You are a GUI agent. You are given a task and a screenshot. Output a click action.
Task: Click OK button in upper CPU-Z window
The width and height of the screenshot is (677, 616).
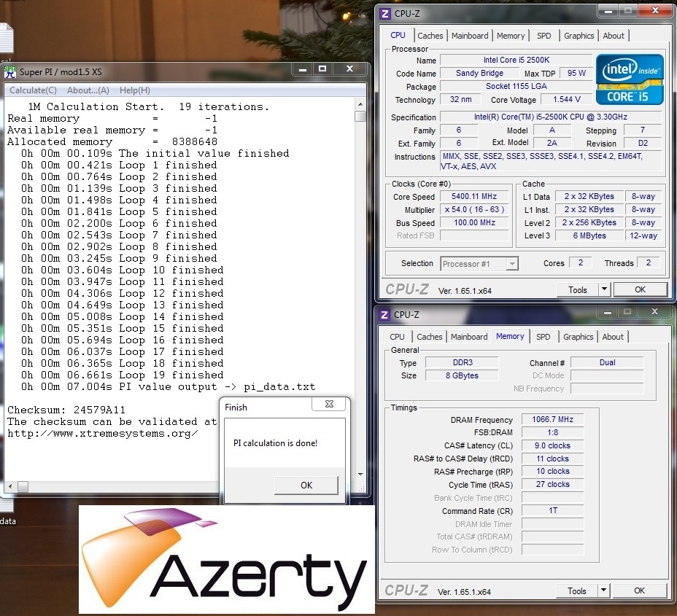(640, 289)
